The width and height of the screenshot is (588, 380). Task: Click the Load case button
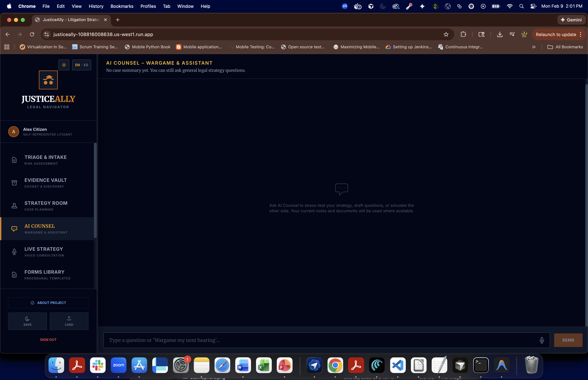(69, 321)
